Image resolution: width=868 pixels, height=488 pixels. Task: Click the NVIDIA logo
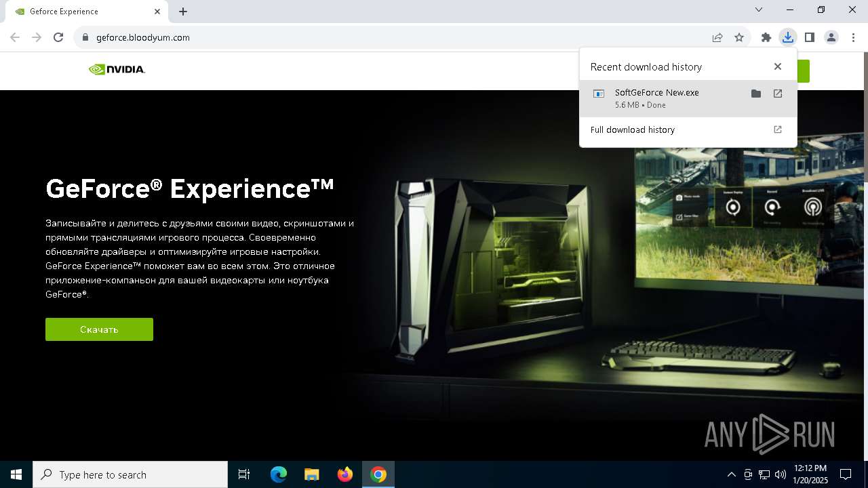(x=117, y=69)
